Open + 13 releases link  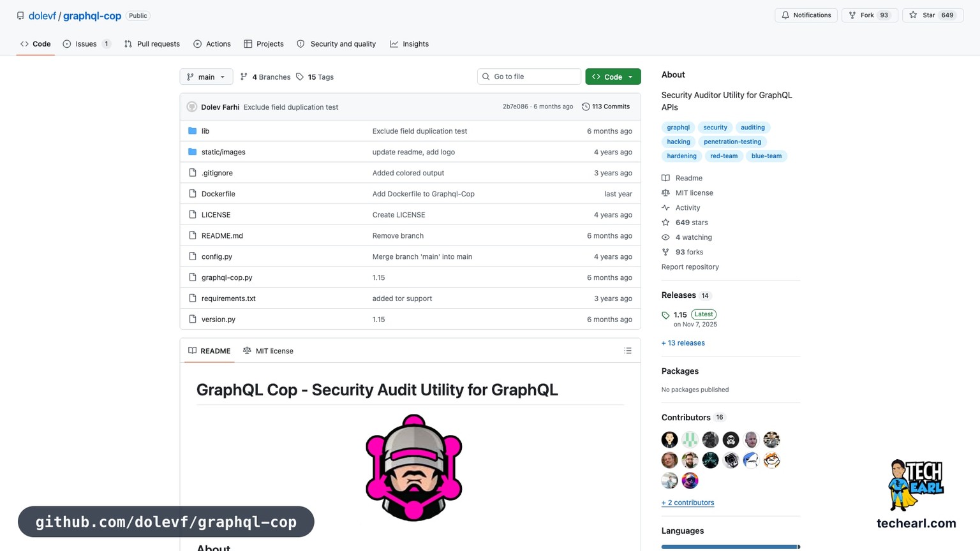coord(683,343)
